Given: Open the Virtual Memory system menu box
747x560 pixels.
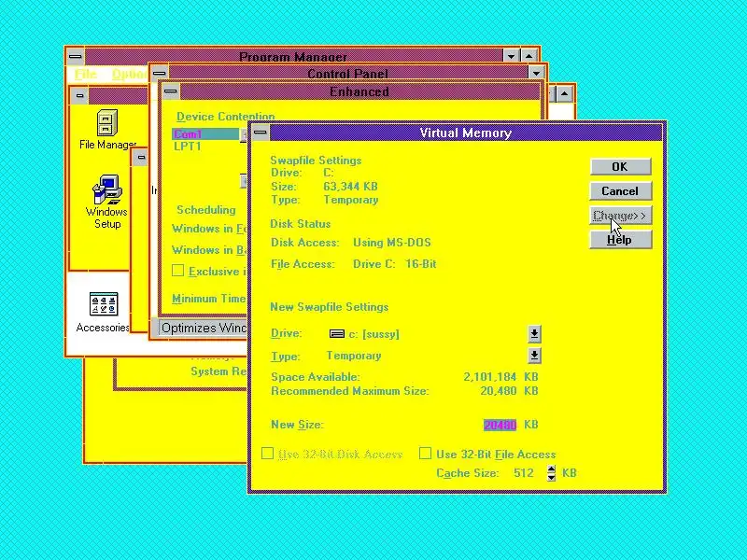Looking at the screenshot, I should (x=261, y=132).
